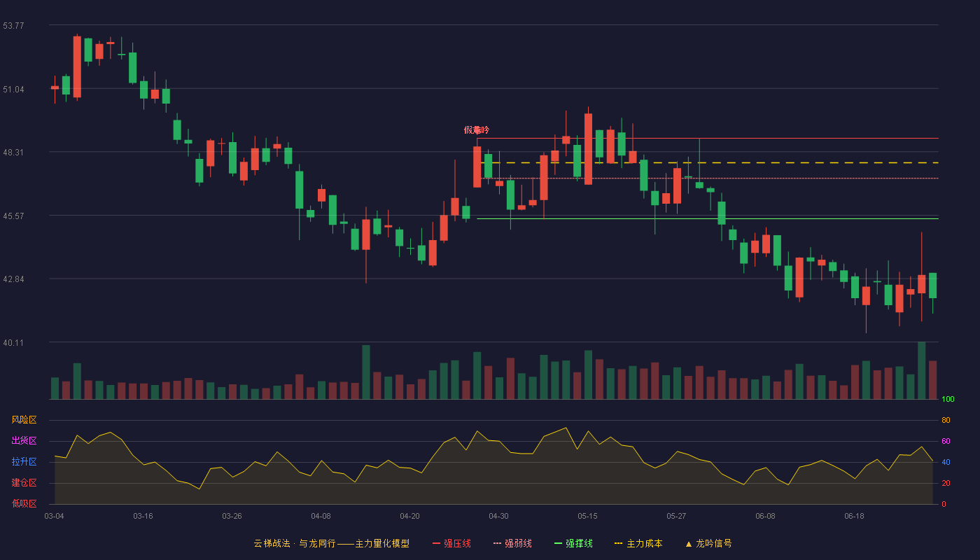
Task: Click the 53.77 price axis label
Action: [13, 26]
